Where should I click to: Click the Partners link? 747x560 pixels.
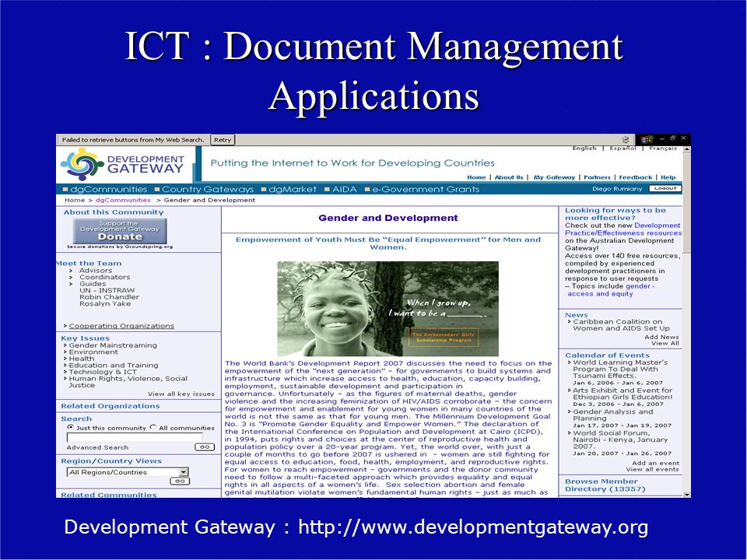[597, 177]
